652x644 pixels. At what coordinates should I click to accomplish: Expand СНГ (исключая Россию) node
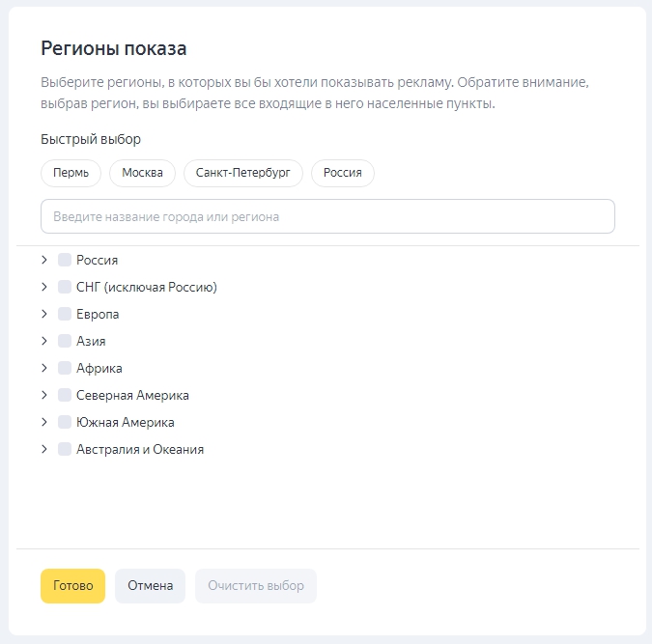click(x=44, y=287)
